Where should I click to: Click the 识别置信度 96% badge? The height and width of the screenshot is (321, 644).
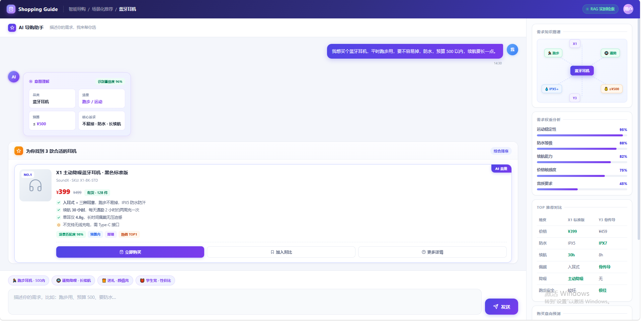110,81
